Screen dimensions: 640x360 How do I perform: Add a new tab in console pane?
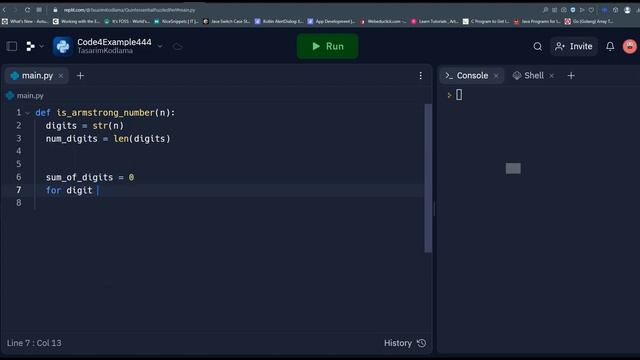(x=571, y=76)
